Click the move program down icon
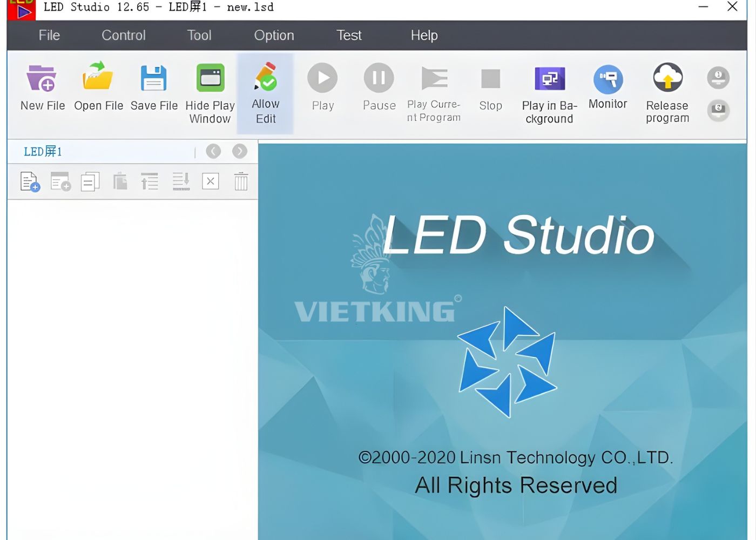The height and width of the screenshot is (540, 756). pyautogui.click(x=181, y=181)
